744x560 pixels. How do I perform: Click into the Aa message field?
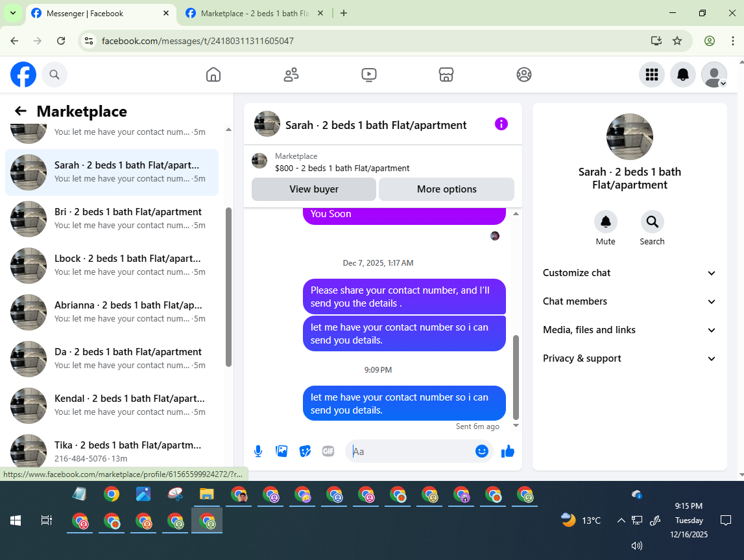[x=411, y=451]
